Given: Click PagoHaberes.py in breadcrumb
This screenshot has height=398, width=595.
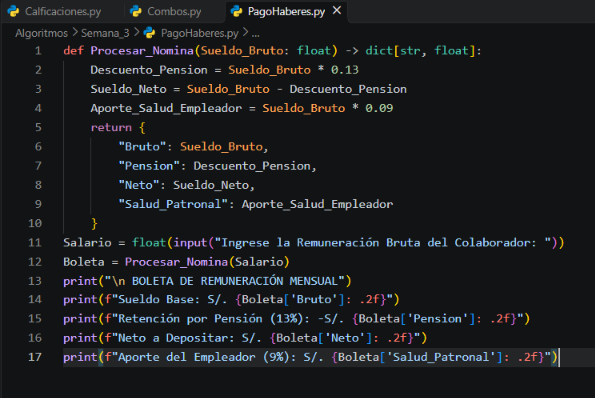Looking at the screenshot, I should [x=200, y=33].
